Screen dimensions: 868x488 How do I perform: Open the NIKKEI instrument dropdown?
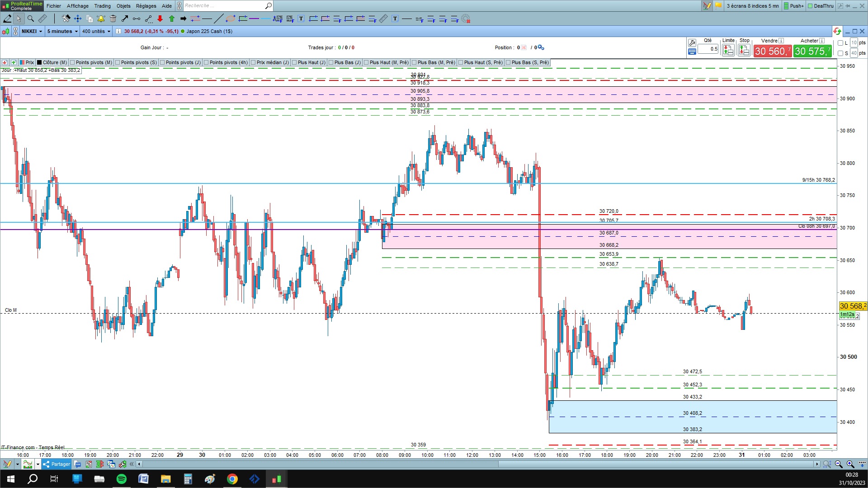32,31
